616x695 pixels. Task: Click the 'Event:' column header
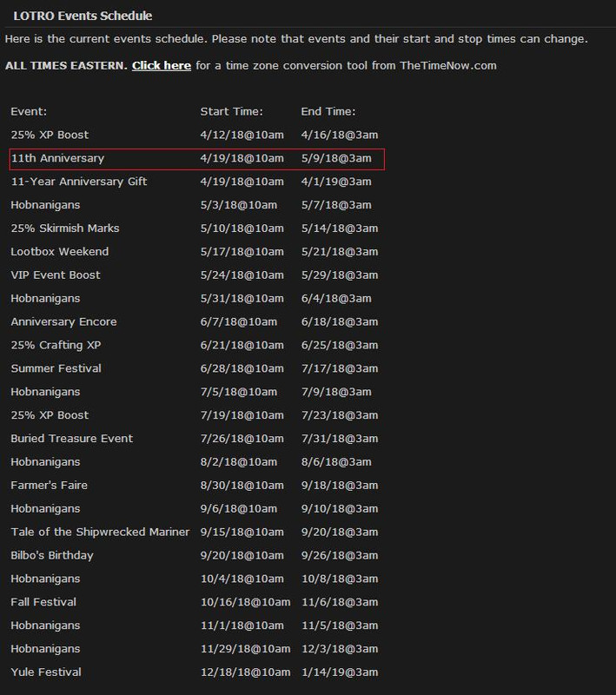click(29, 111)
